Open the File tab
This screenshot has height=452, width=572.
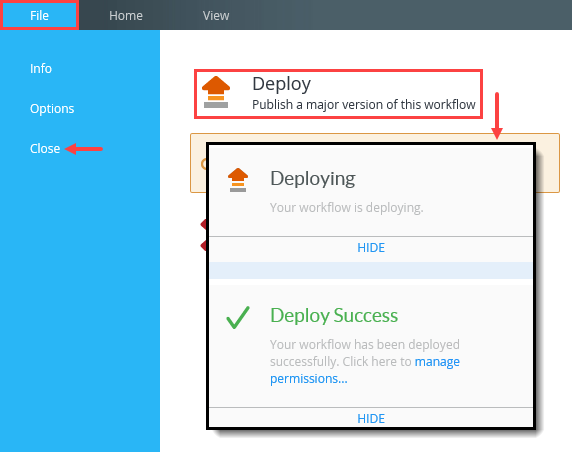click(x=39, y=15)
